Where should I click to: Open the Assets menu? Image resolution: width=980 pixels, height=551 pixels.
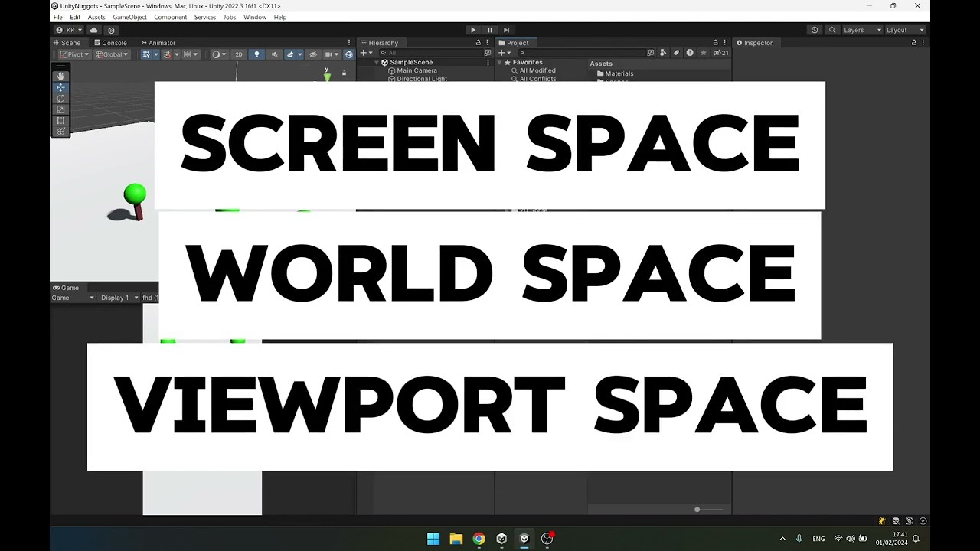[x=96, y=17]
